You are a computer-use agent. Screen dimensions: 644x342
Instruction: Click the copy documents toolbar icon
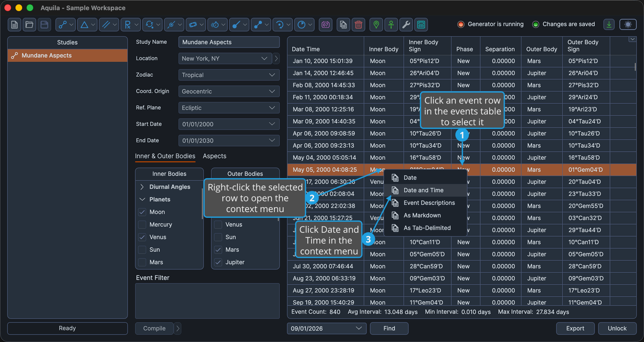[343, 25]
